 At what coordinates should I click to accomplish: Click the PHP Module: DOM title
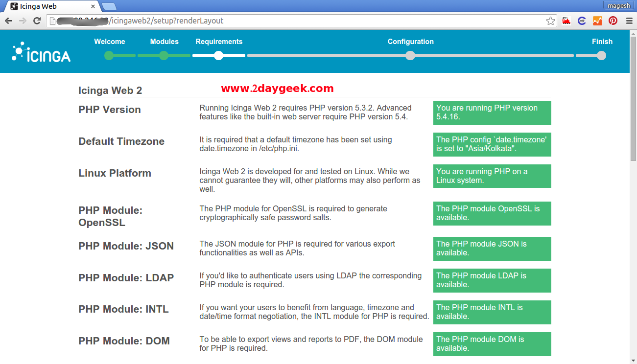point(124,341)
